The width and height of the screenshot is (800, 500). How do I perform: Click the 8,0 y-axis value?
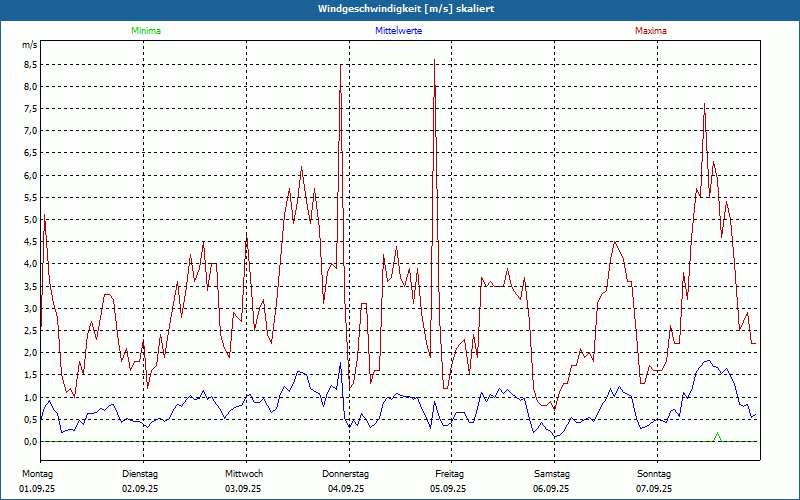pos(31,87)
